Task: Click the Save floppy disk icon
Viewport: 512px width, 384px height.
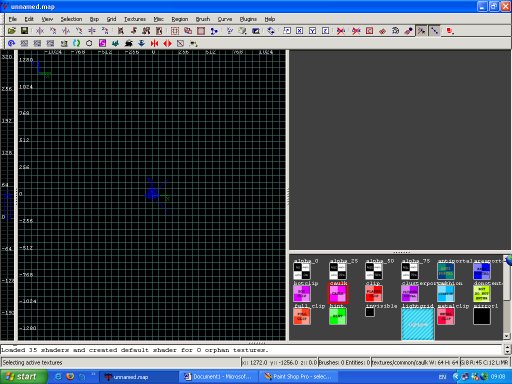Action: pos(24,31)
